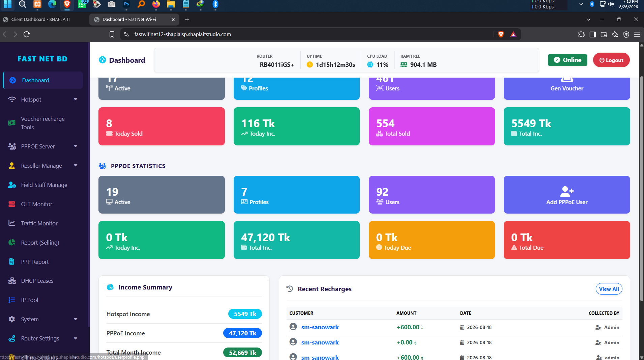This screenshot has width=644, height=360.
Task: Click the Bluetooth icon in system tray
Action: 592,4
